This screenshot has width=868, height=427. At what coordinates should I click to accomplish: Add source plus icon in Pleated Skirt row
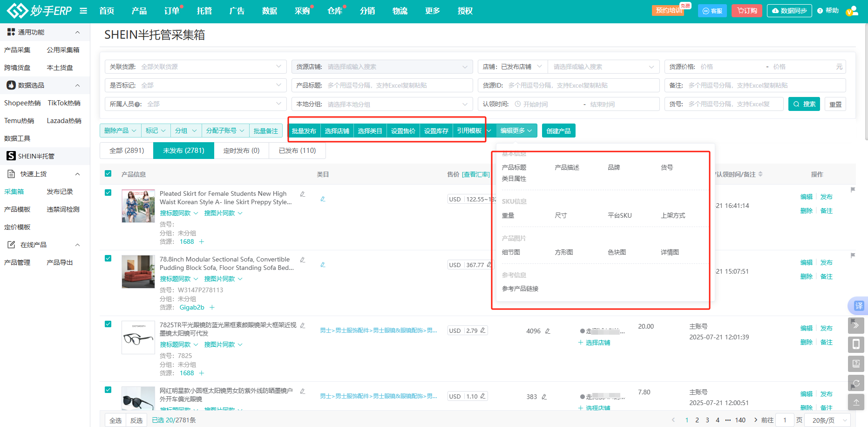point(202,241)
